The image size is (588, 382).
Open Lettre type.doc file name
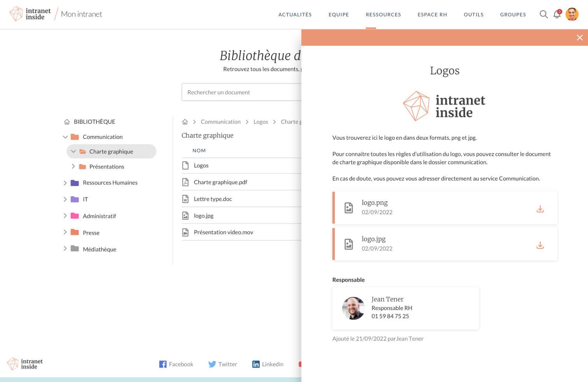[213, 199]
